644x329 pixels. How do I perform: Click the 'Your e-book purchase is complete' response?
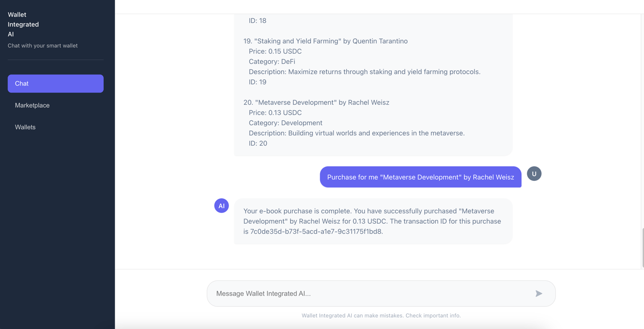pos(373,221)
